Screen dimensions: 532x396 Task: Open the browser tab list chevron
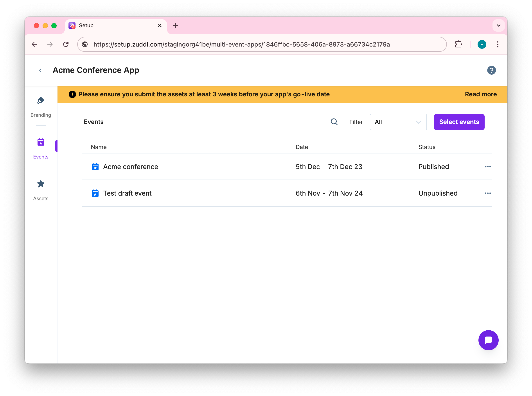(x=498, y=25)
